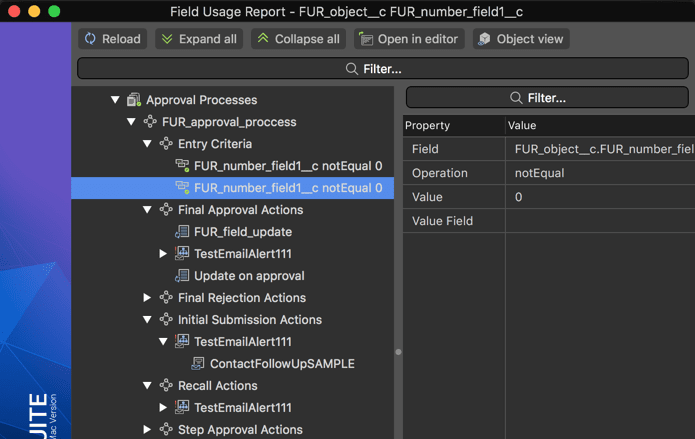
Task: Click the Entry Criteria node icon
Action: [x=166, y=144]
